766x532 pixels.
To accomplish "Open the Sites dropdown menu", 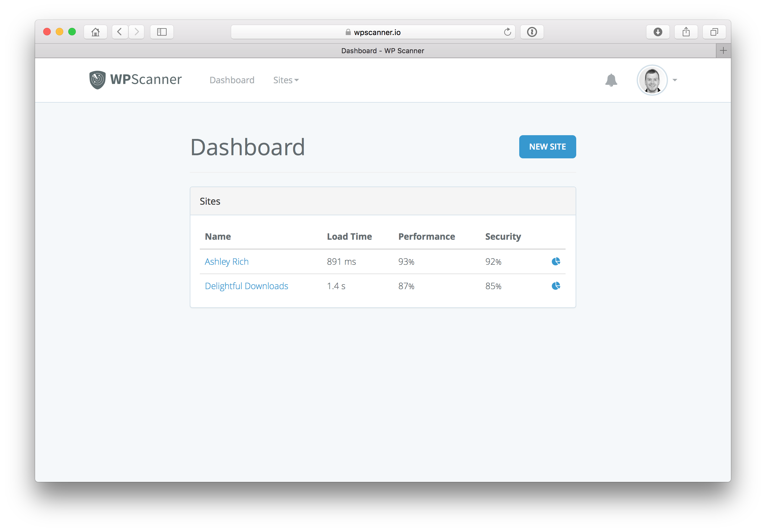I will (x=286, y=80).
